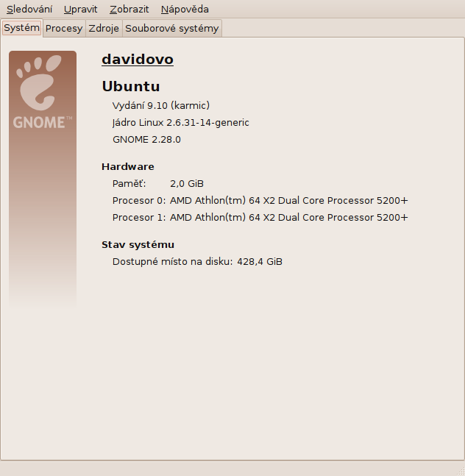Viewport: 465px width, 476px height.
Task: Click the 'Stav systému' heading
Action: tap(138, 245)
